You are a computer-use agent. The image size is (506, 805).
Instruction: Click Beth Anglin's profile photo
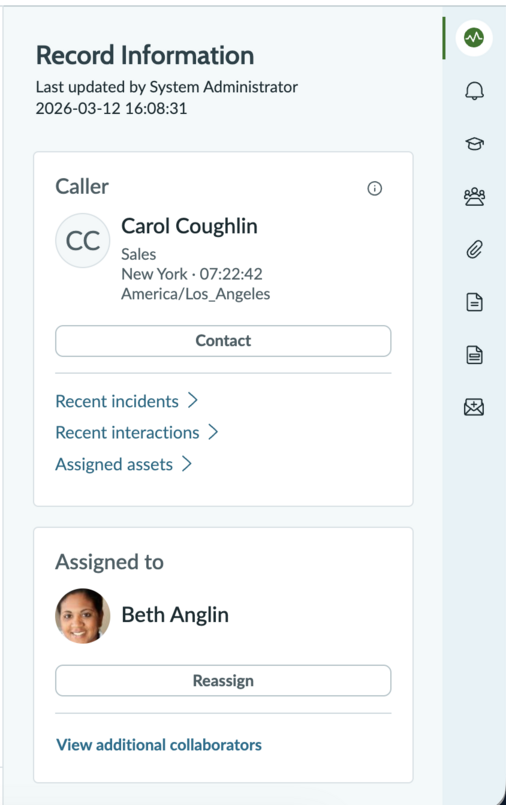pyautogui.click(x=83, y=616)
